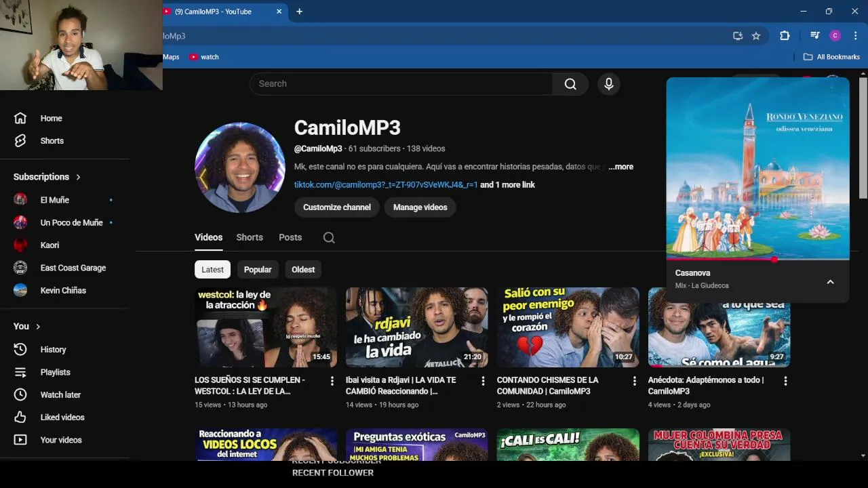Open Watch later list
This screenshot has width=868, height=488.
tap(60, 394)
